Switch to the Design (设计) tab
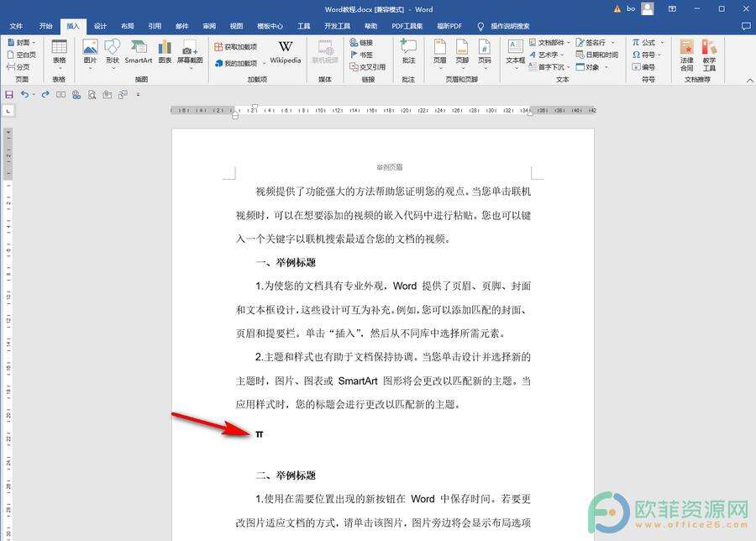The width and height of the screenshot is (756, 541). (100, 26)
